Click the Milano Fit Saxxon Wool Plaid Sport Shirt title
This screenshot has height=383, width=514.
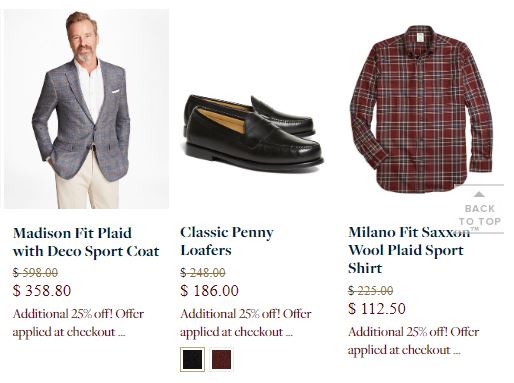409,250
